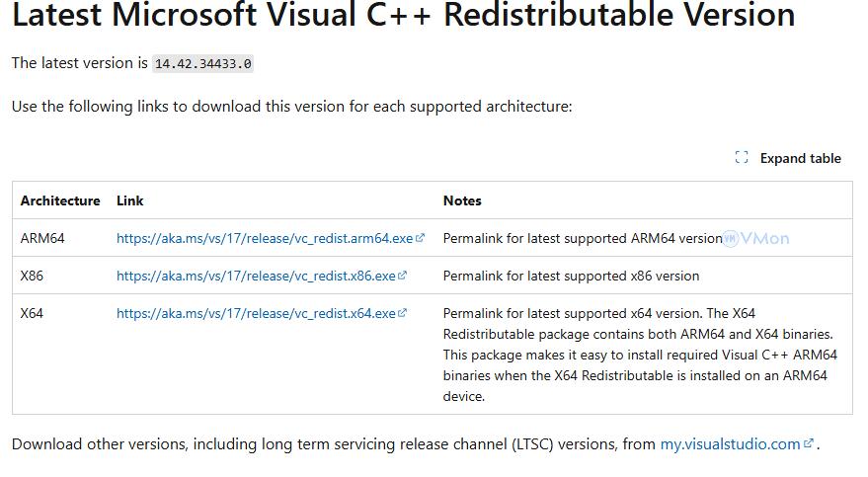Click external-link icon after vc_redist.x86.exe
Image resolution: width=868 pixels, height=477 pixels.
(403, 276)
